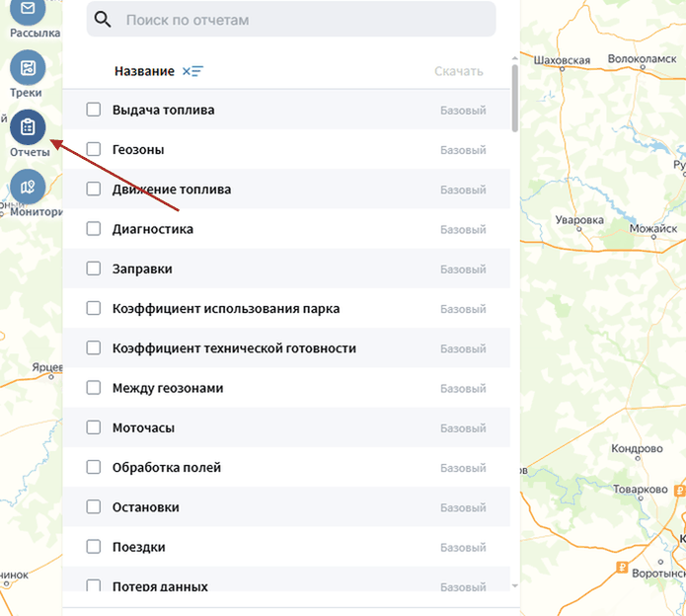Click ruble marker near Воротынск on map
The height and width of the screenshot is (616, 686).
click(x=622, y=568)
